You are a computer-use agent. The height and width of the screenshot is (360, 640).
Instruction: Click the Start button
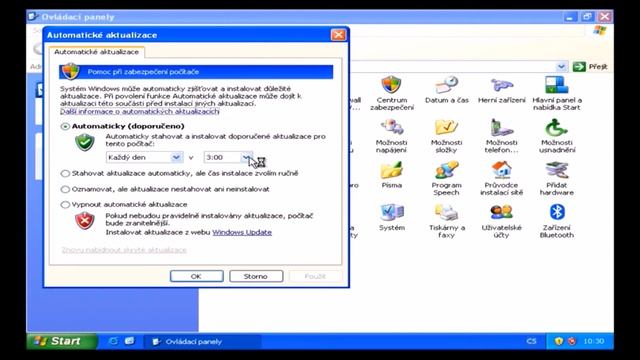(x=62, y=341)
